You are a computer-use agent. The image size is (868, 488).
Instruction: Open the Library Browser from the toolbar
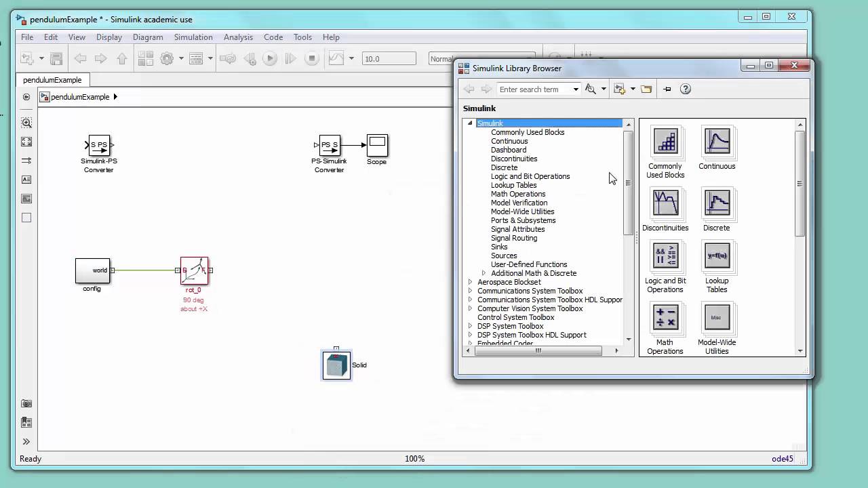[145, 59]
